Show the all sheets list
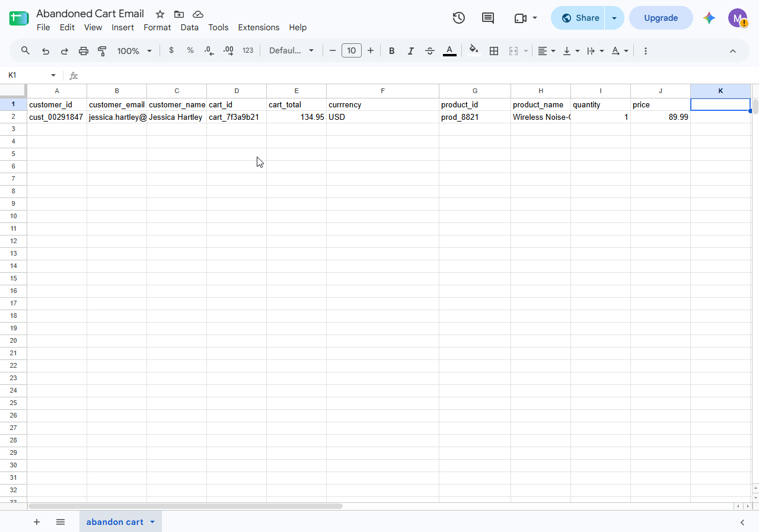This screenshot has width=759, height=532. click(60, 522)
